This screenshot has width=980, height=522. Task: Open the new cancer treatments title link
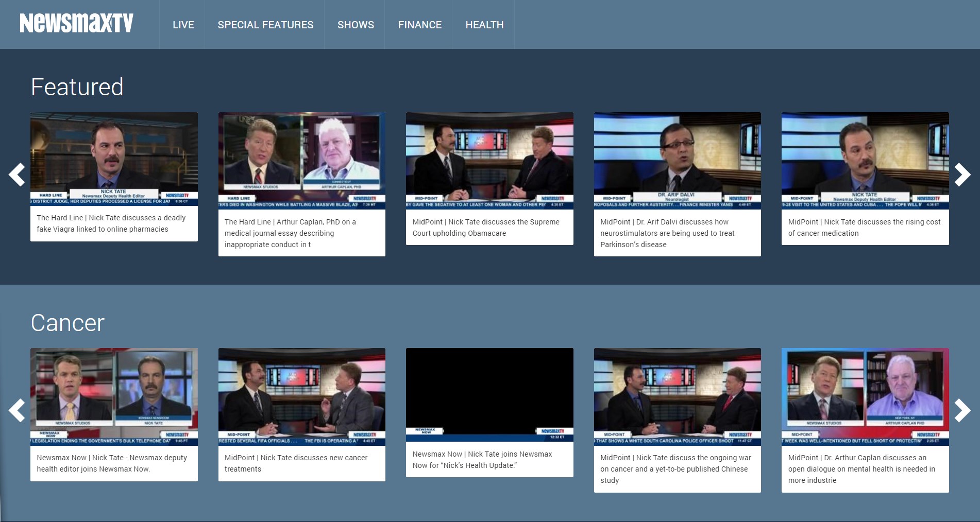pos(296,463)
